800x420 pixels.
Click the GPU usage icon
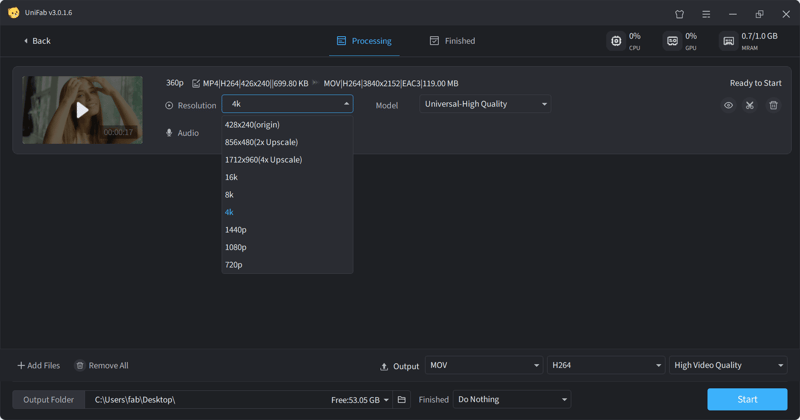click(x=672, y=41)
